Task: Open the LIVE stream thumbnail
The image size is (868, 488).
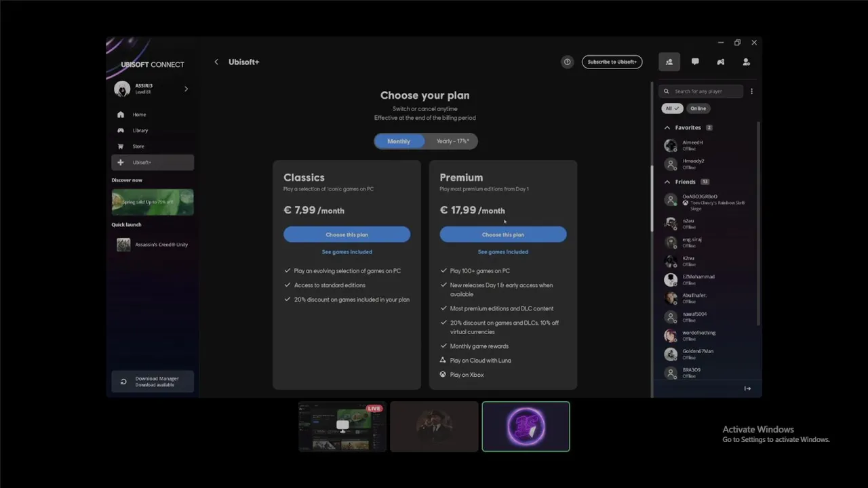Action: coord(342,426)
